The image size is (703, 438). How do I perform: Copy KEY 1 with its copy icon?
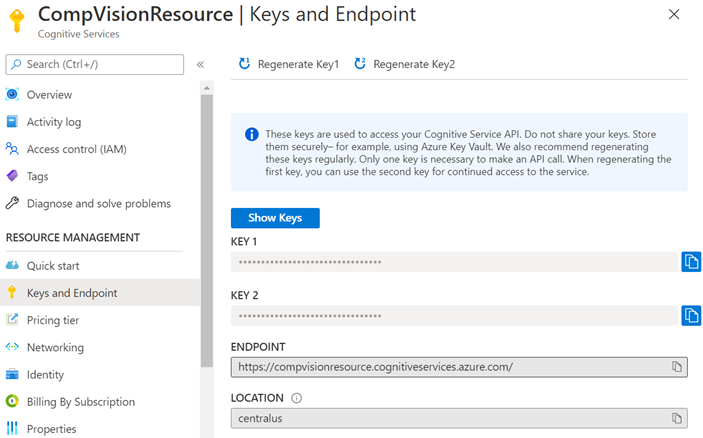691,262
